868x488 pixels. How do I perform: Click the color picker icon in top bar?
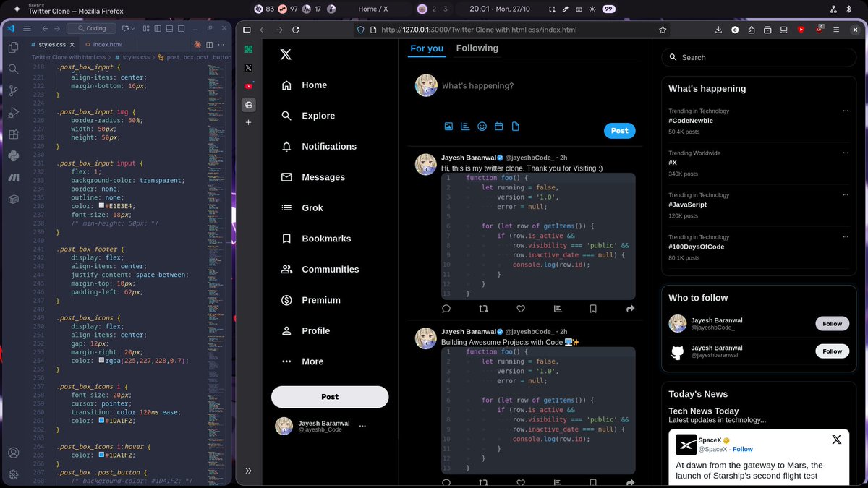click(565, 9)
